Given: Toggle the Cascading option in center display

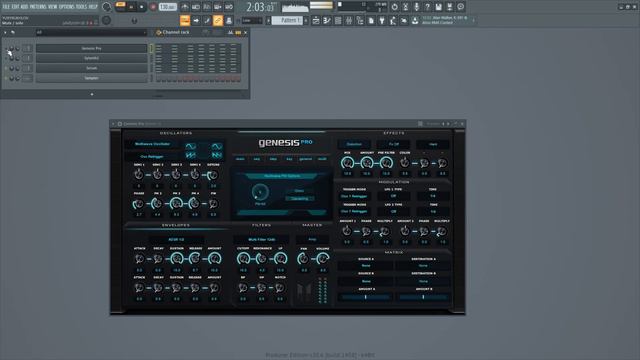Looking at the screenshot, I should coord(300,199).
